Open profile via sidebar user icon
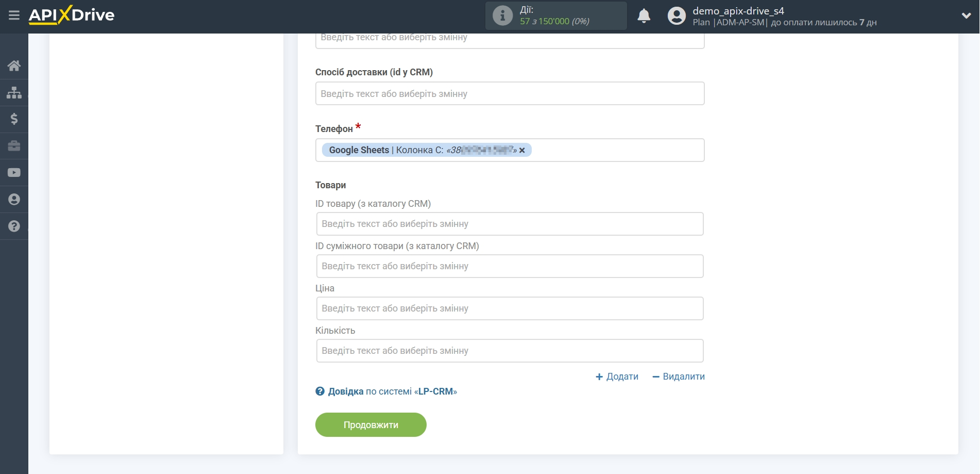The width and height of the screenshot is (980, 474). click(x=14, y=200)
